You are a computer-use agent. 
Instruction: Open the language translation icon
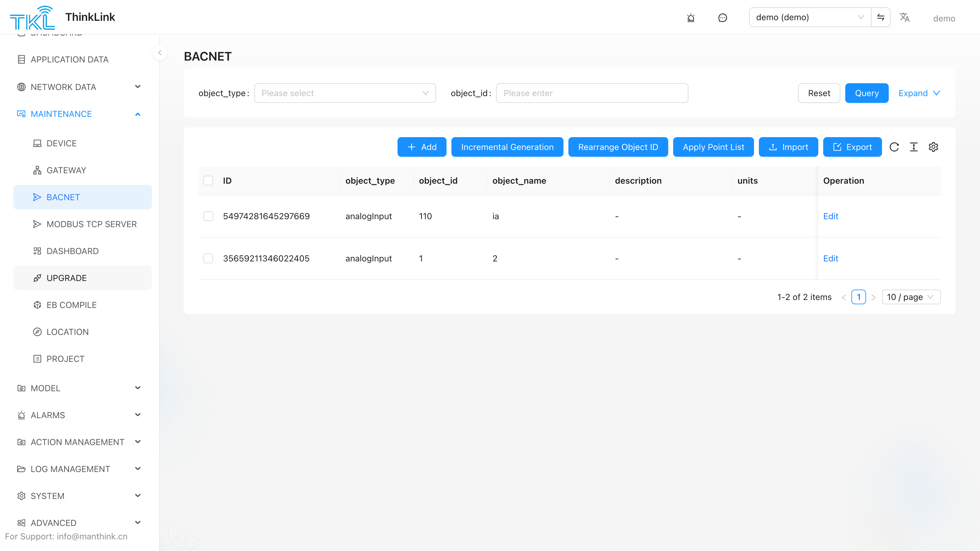coord(904,17)
